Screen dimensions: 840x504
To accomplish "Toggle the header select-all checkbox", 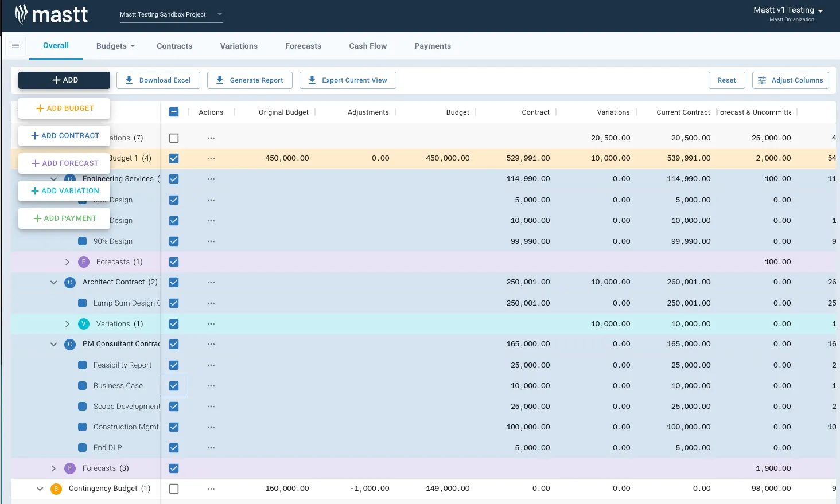I will point(174,112).
